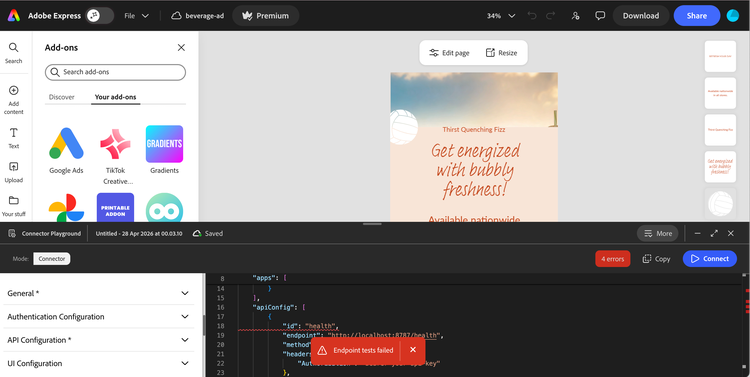Click the Edit page button
This screenshot has width=750, height=377.
click(x=449, y=53)
